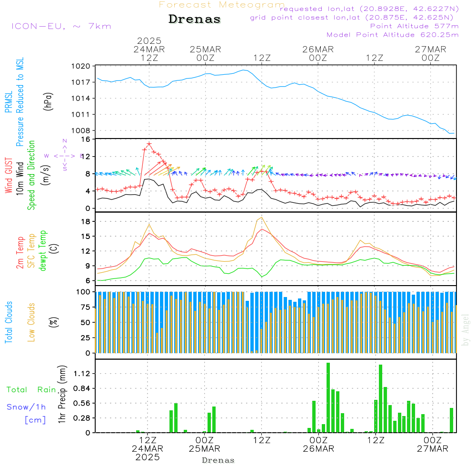Click the 1.12 precipitation axis tick
Image resolution: width=476 pixels, height=476 pixels.
point(82,373)
